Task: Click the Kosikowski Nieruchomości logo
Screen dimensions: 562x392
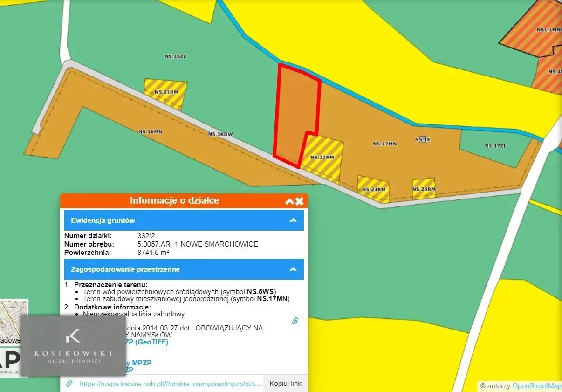Action: pyautogui.click(x=73, y=346)
